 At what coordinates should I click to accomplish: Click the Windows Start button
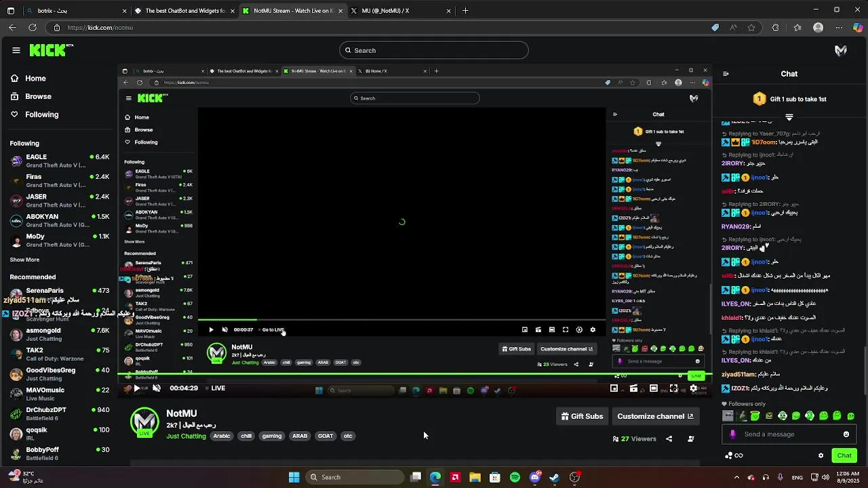tap(294, 477)
